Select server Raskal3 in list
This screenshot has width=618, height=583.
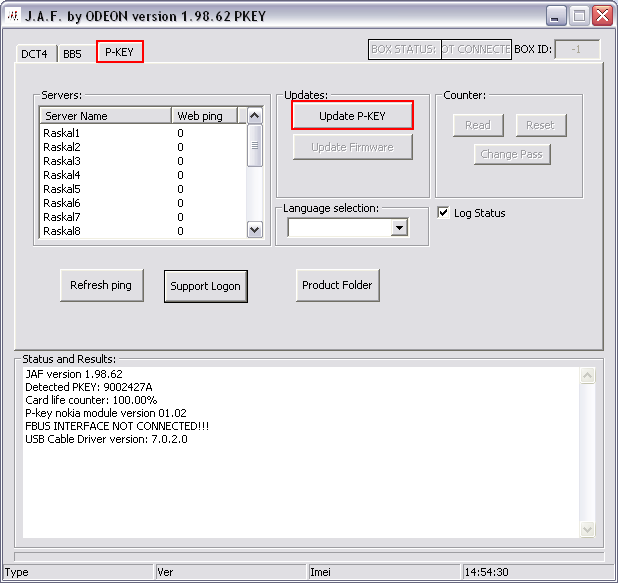[143, 161]
